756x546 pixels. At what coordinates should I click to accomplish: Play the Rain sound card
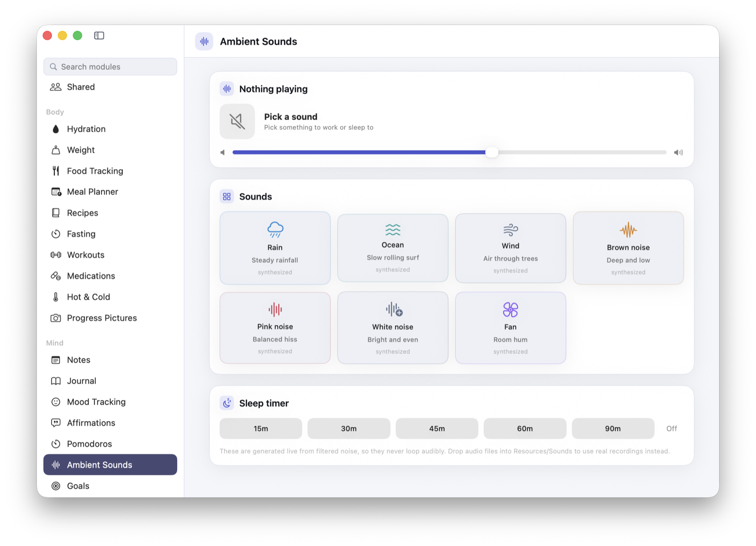click(x=275, y=248)
